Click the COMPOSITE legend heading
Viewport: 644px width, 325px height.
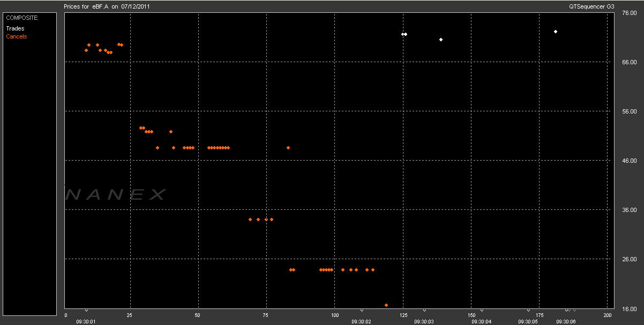coord(23,18)
